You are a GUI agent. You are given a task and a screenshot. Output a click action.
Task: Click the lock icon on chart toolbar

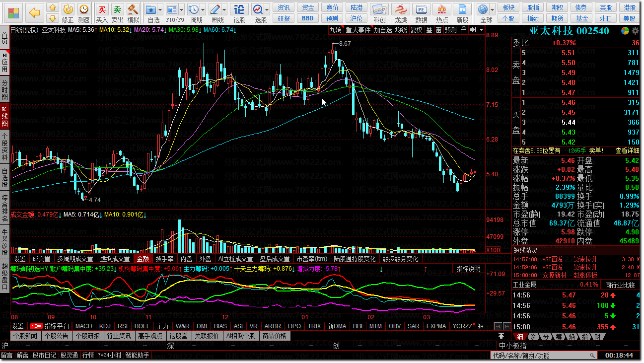click(463, 30)
